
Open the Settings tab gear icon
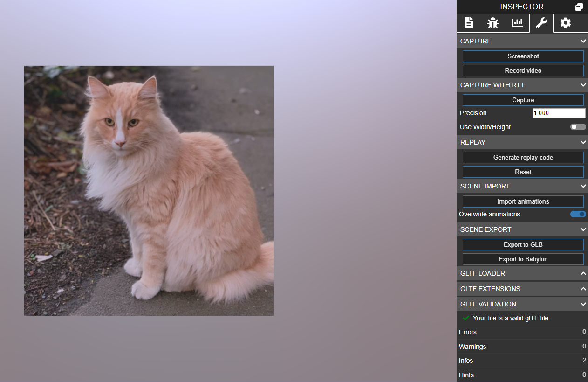coord(566,23)
